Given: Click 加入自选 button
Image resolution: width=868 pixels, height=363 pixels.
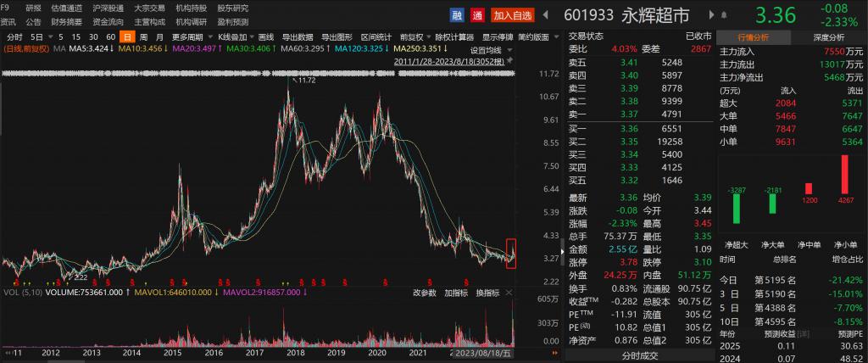Looking at the screenshot, I should click(x=513, y=15).
